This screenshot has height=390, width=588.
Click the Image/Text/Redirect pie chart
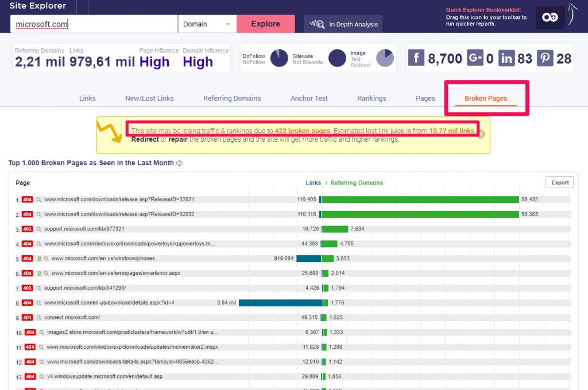point(385,58)
